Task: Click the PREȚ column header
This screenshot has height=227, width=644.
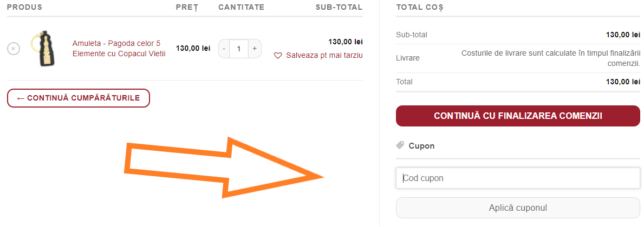Action: coord(187,8)
